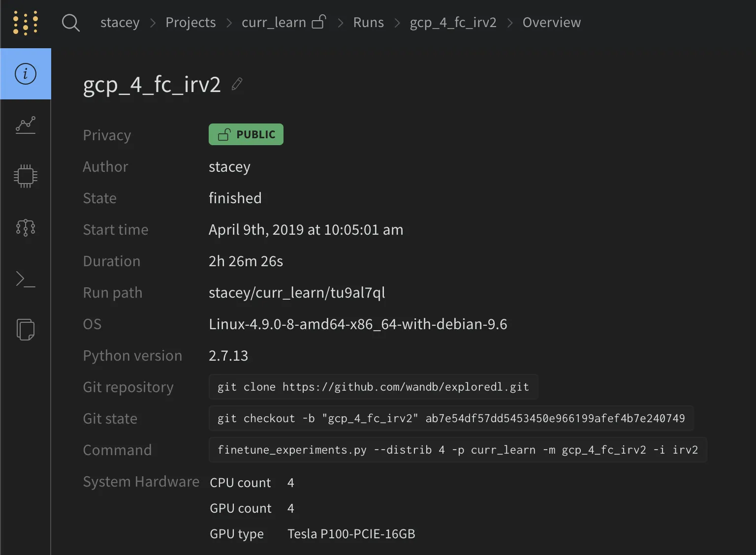Screen dimensions: 756x555
Task: Open the Logs terminal icon in sidebar
Action: pos(26,278)
